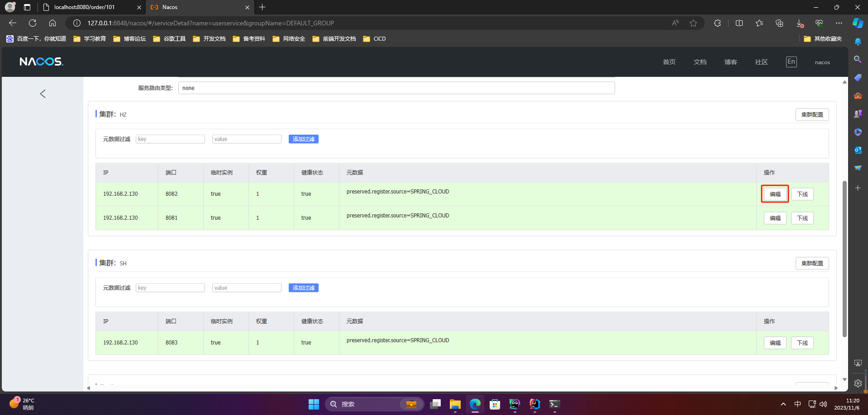Open the tab actions menu icon
The width and height of the screenshot is (868, 415).
click(27, 7)
